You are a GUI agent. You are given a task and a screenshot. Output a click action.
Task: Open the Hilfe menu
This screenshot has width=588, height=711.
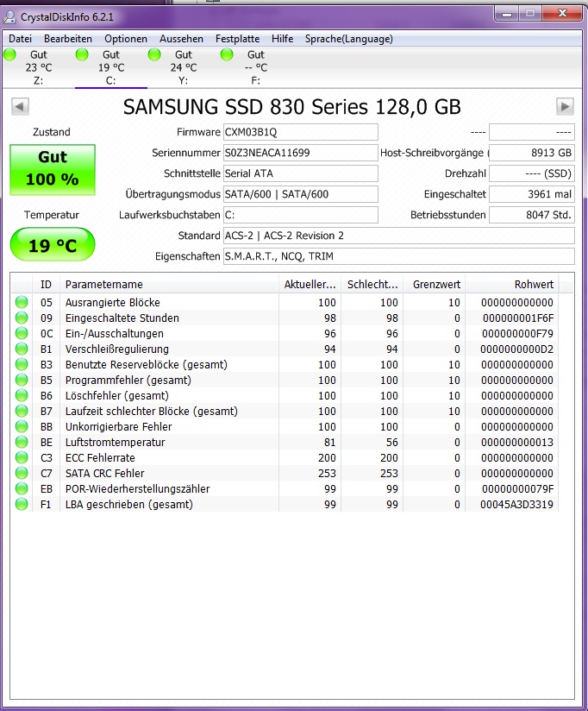point(282,39)
